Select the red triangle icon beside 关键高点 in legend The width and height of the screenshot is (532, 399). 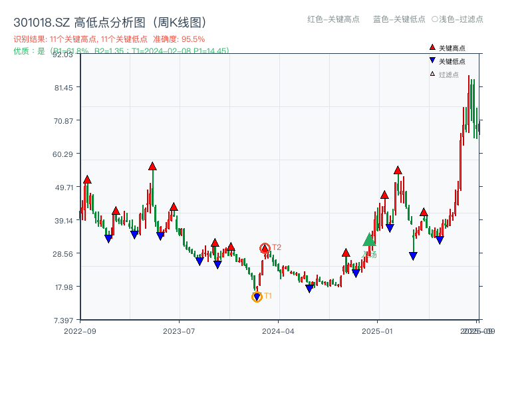click(x=432, y=47)
